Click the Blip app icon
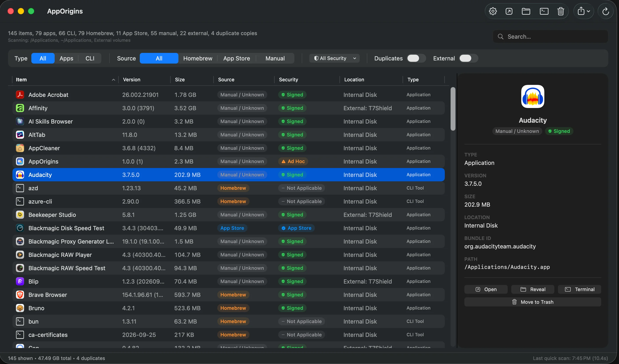 [20, 282]
